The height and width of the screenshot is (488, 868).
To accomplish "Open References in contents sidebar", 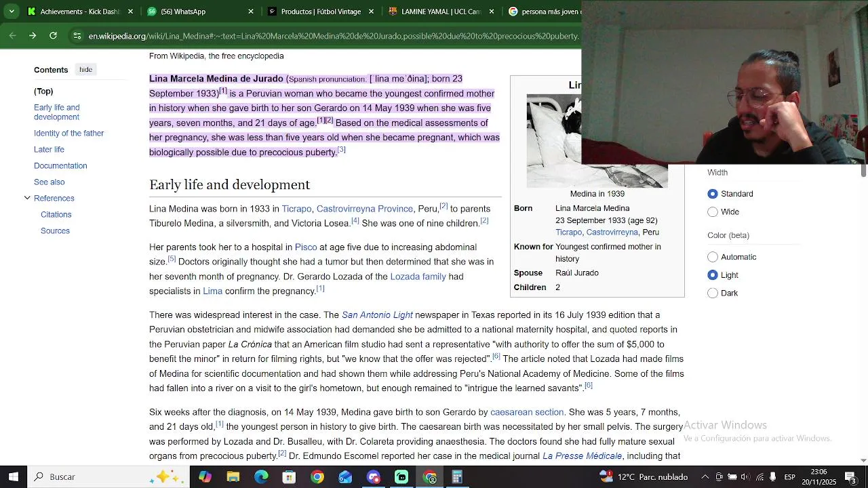I will point(54,198).
